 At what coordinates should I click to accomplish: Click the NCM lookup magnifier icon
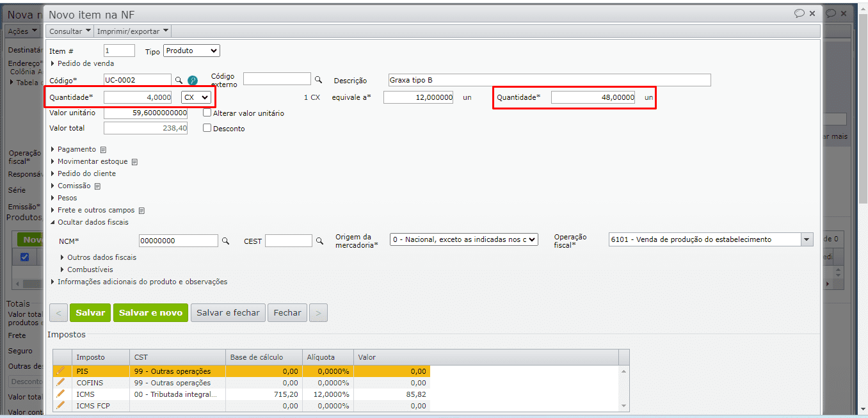225,241
